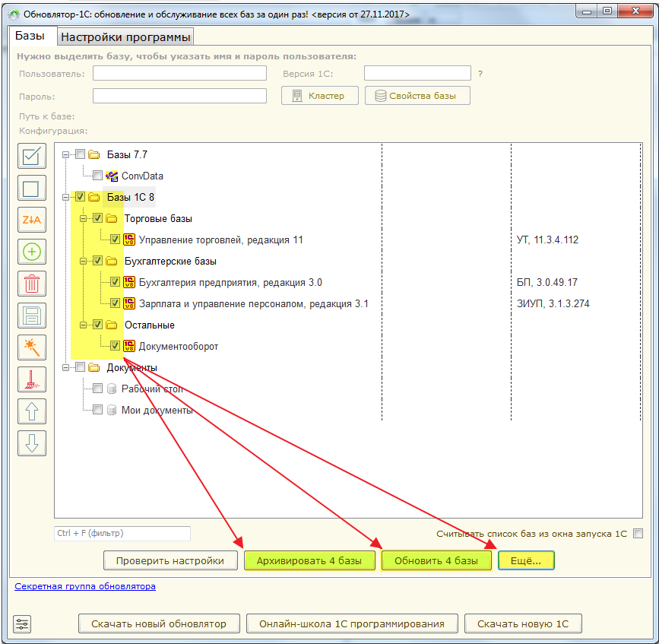Click the database icon beside Рабочий стол
The height and width of the screenshot is (644, 659).
coord(112,389)
